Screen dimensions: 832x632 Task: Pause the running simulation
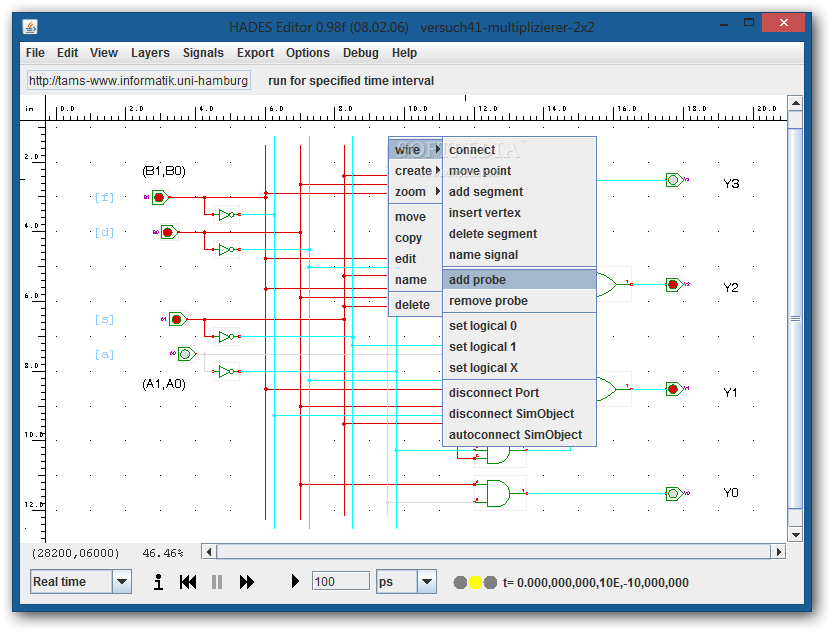(x=216, y=582)
